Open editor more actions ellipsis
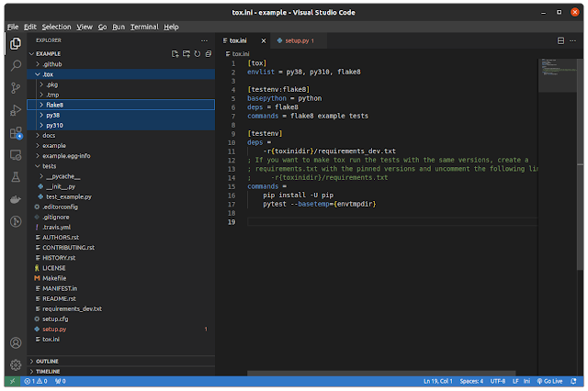This screenshot has height=391, width=588. (x=572, y=40)
